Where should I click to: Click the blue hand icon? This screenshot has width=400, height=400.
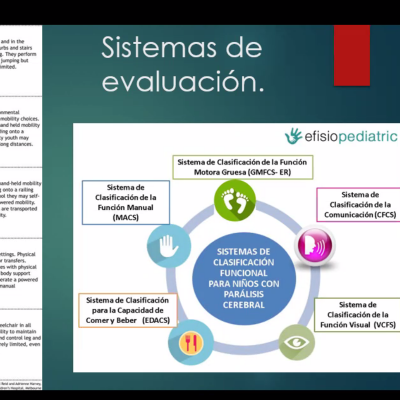pyautogui.click(x=169, y=246)
